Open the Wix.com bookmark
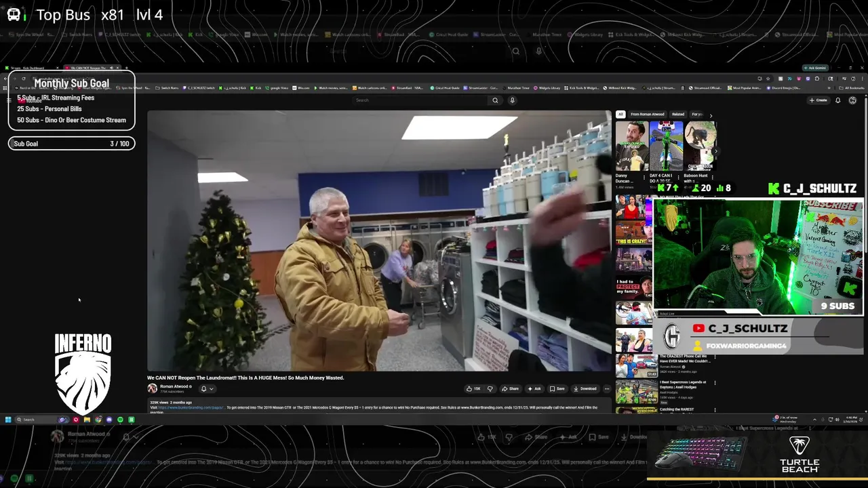Image resolution: width=868 pixels, height=488 pixels. [300, 88]
